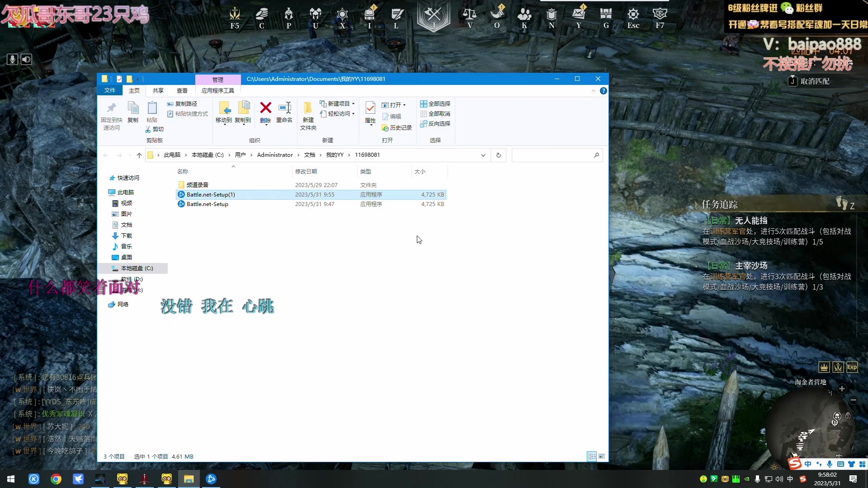Open Chrome from the taskbar
The image size is (868, 488).
point(56,479)
